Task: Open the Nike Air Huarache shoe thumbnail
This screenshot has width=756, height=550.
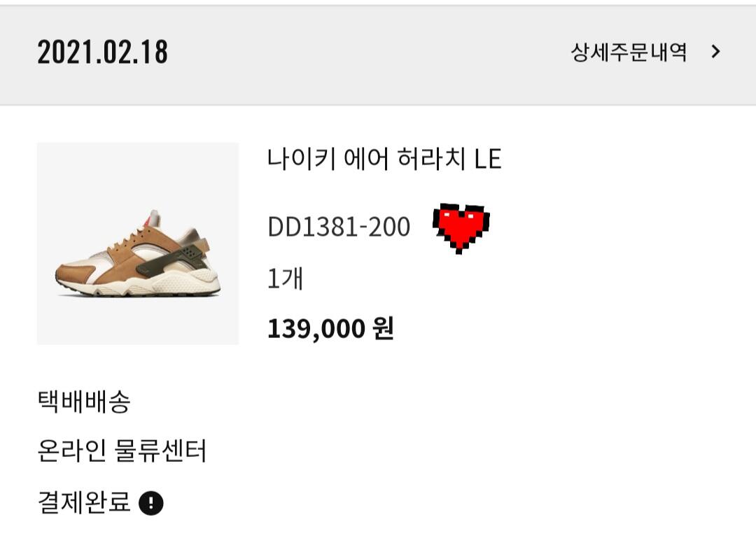Action: coord(138,244)
